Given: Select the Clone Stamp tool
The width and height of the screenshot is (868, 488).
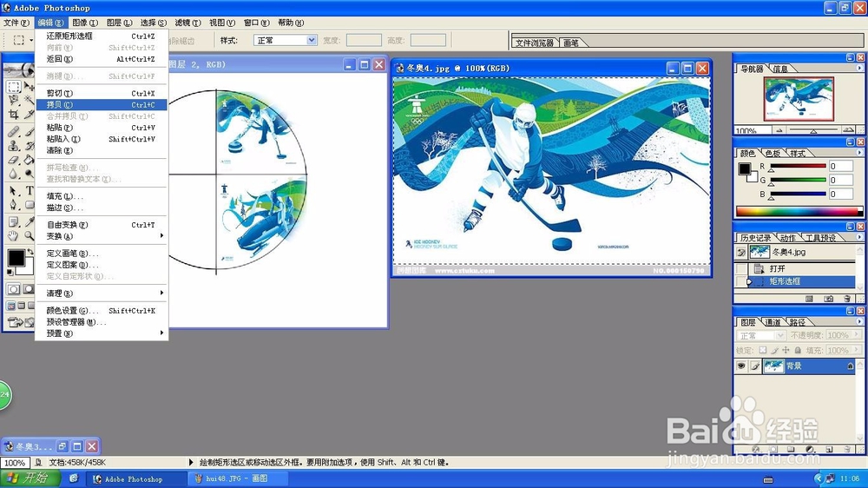Looking at the screenshot, I should 14,146.
